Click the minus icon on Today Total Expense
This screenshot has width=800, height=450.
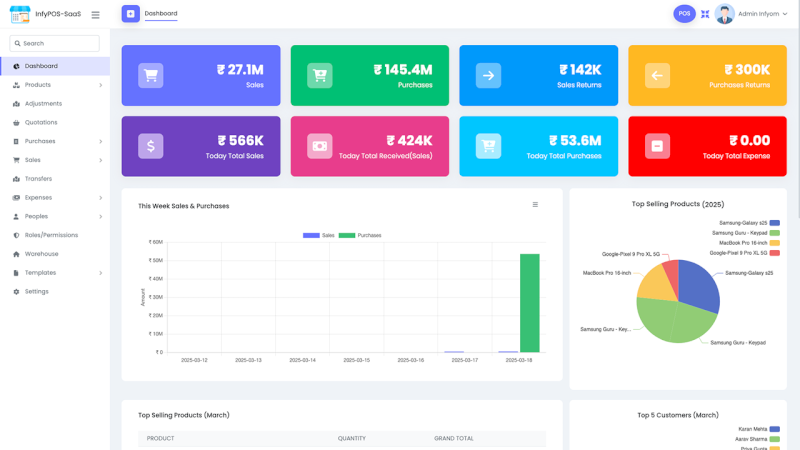[x=657, y=146]
